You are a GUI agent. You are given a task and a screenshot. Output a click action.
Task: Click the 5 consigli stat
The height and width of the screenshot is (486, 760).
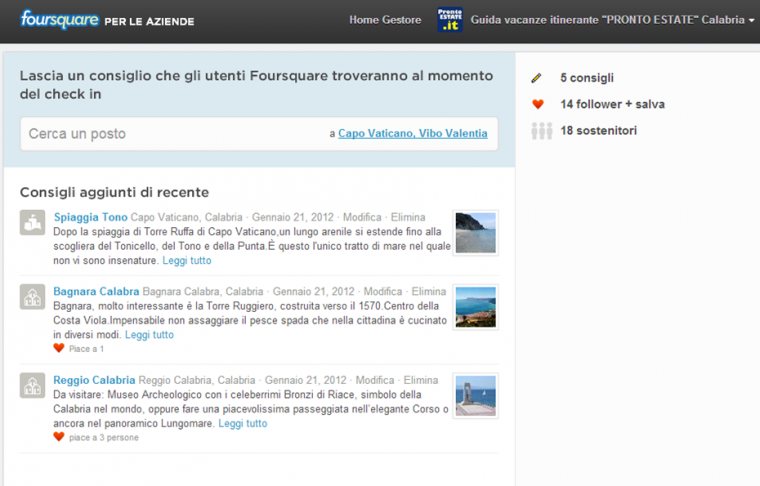point(587,78)
